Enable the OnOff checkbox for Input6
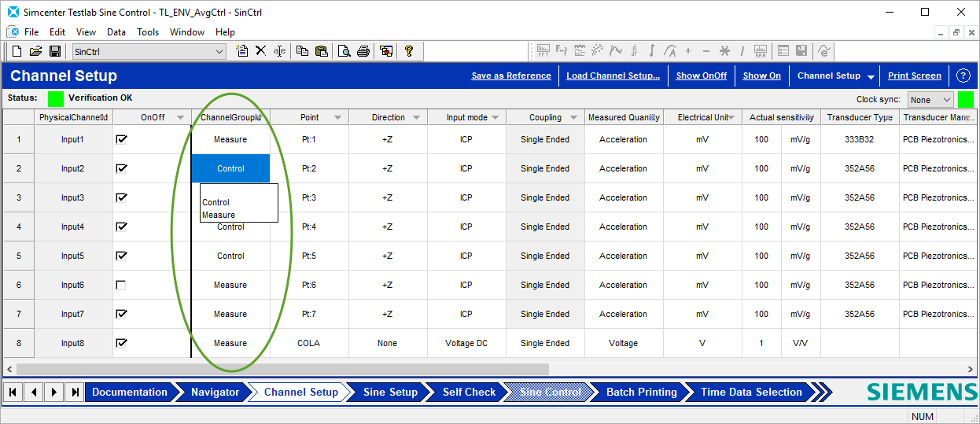The width and height of the screenshot is (980, 424). pyautogui.click(x=121, y=285)
